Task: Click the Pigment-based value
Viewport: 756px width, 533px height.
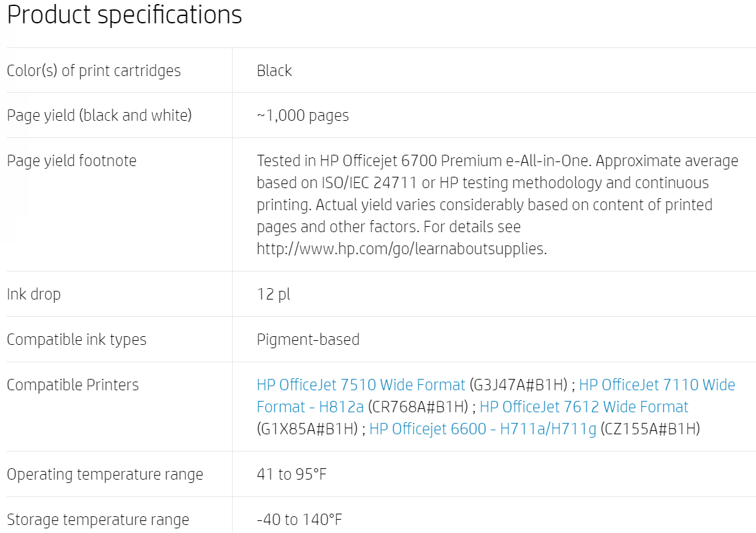Action: pos(308,340)
